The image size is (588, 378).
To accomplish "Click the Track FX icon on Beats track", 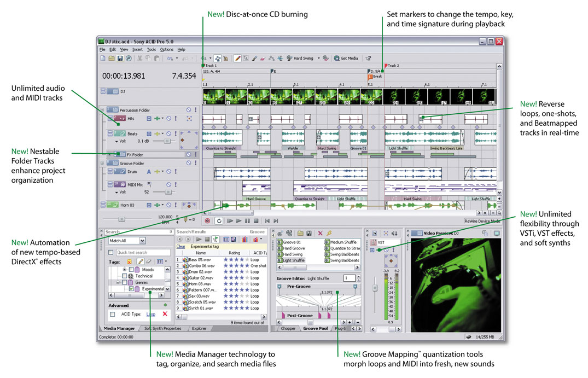I will (x=157, y=134).
